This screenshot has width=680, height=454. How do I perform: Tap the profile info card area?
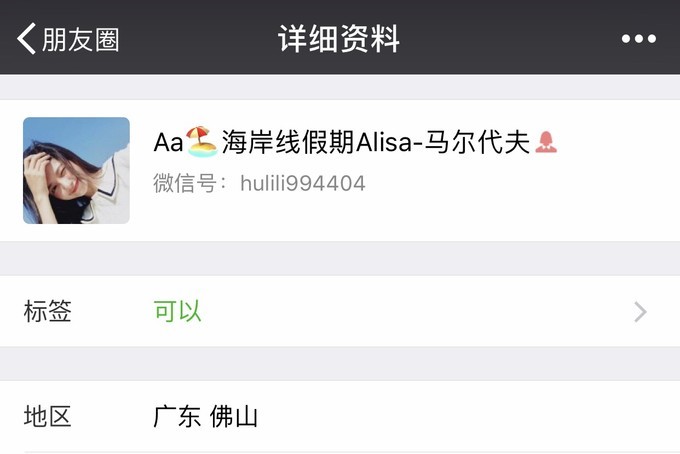coord(340,170)
